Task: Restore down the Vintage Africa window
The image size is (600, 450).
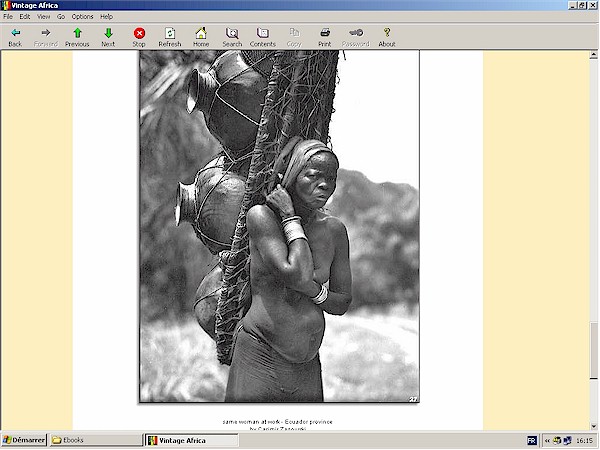Action: (x=582, y=5)
